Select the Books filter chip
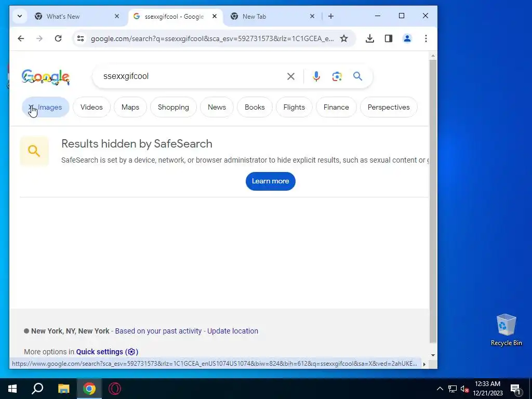The width and height of the screenshot is (532, 399). pos(255,107)
